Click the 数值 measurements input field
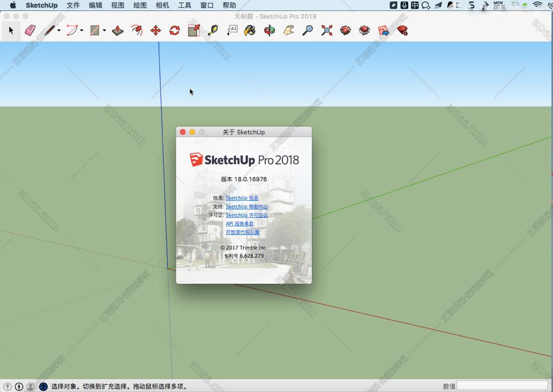 502,386
